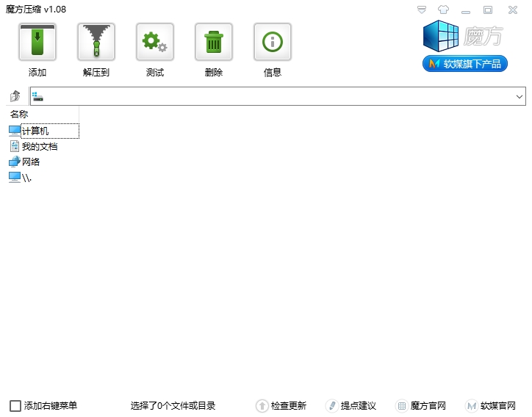Select the \\. entry in the list
The height and width of the screenshot is (417, 532).
point(26,178)
